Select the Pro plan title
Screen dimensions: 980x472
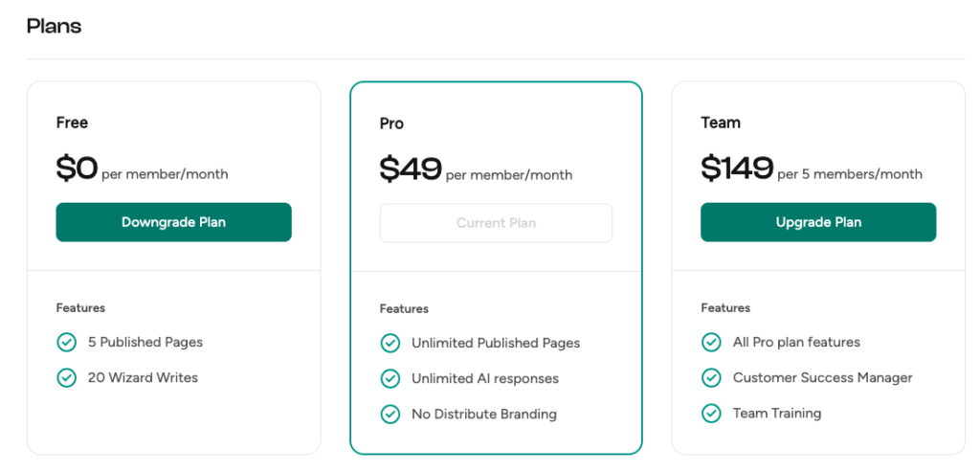click(x=391, y=124)
